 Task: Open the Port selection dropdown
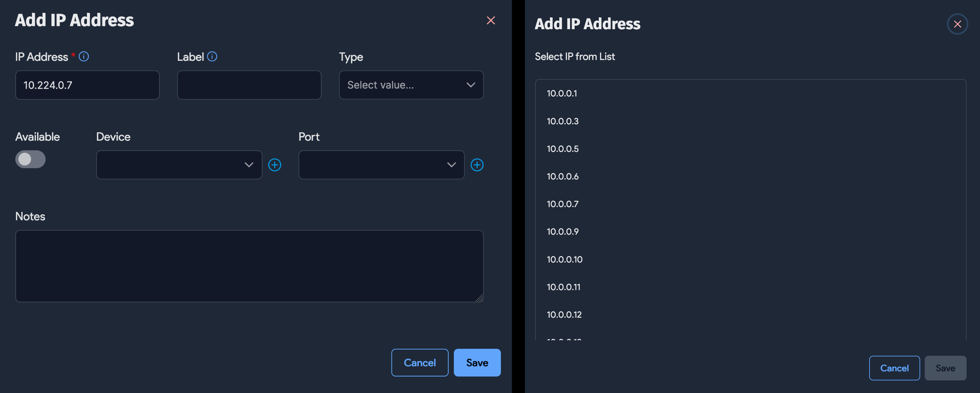coord(381,164)
